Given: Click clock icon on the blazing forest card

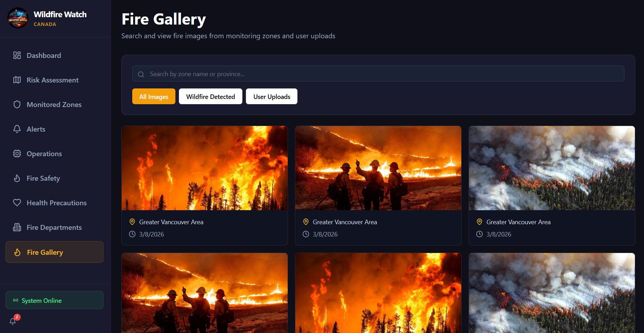Looking at the screenshot, I should click(132, 234).
